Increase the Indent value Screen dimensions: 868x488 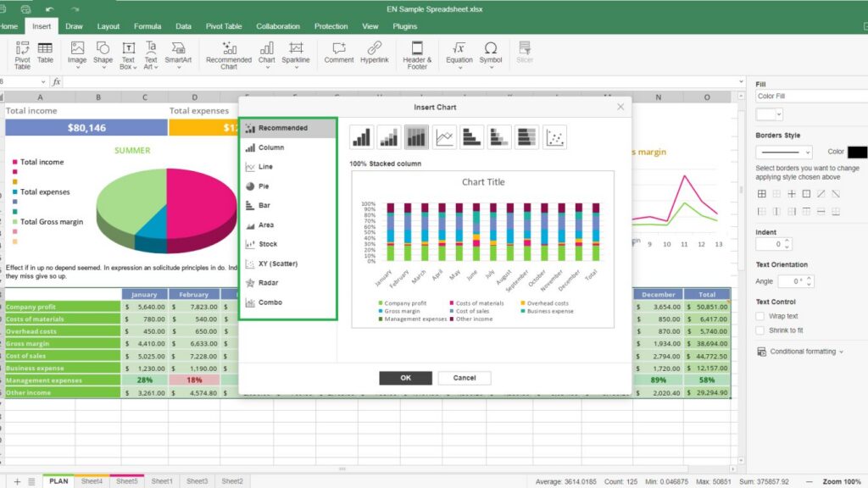[787, 241]
